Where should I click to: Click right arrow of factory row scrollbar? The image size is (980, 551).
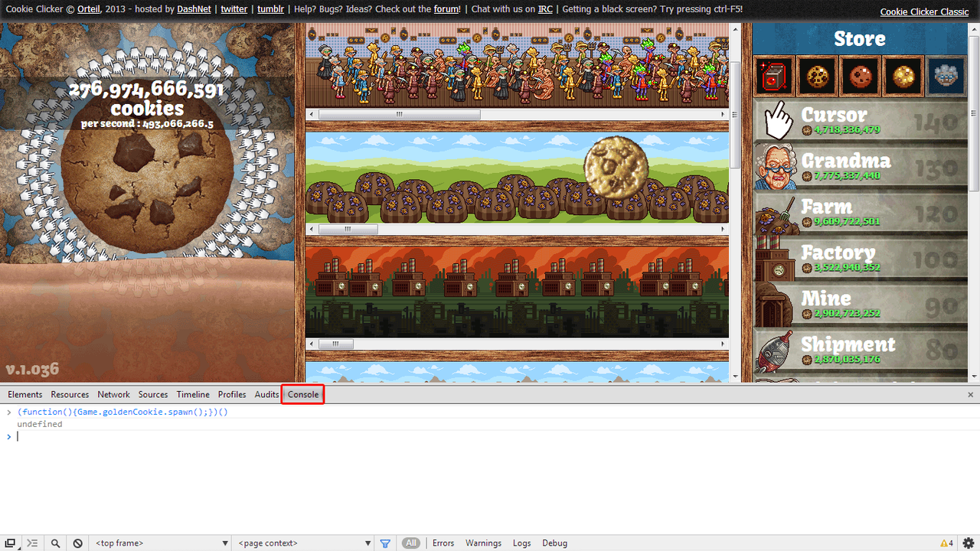coord(724,344)
